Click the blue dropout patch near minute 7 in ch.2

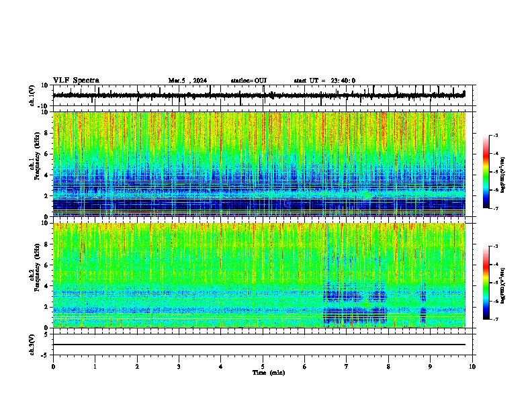click(355, 305)
